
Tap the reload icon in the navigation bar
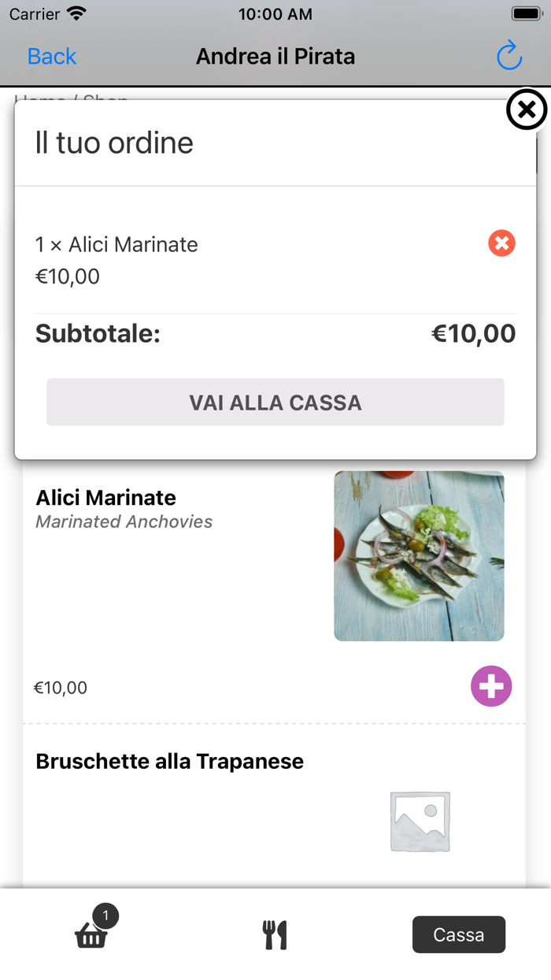tap(509, 56)
